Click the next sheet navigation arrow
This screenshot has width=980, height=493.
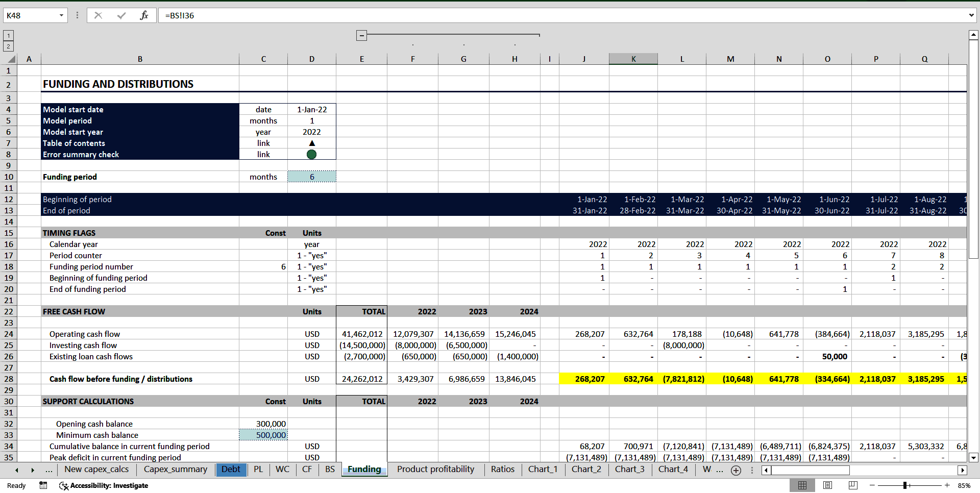[x=33, y=470]
